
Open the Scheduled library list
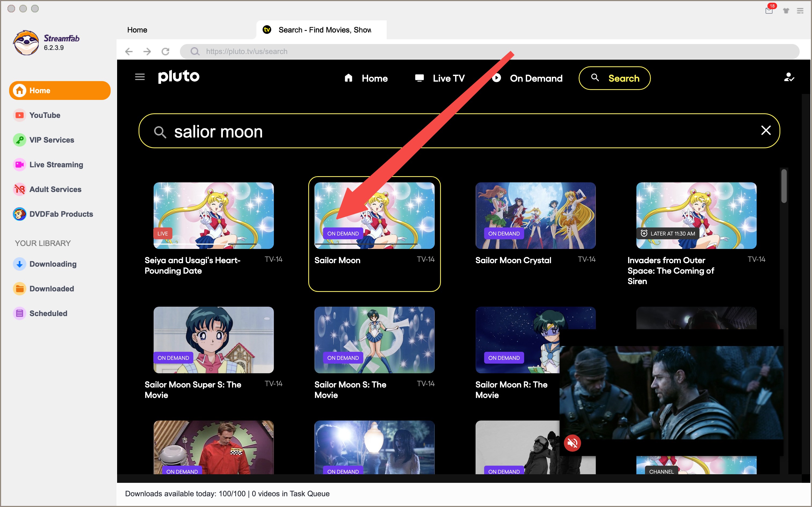tap(40, 314)
